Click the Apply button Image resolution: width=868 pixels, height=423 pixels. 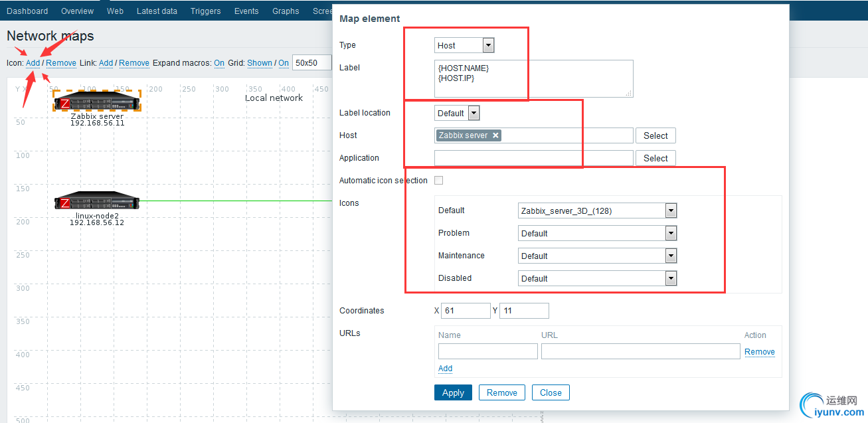pos(453,392)
